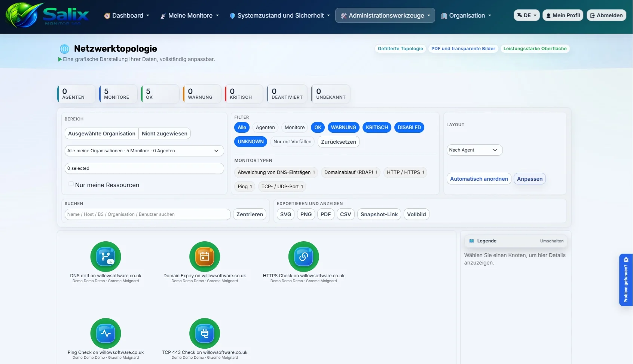
Task: Click the 'Anpassen' layout button
Action: pyautogui.click(x=530, y=179)
